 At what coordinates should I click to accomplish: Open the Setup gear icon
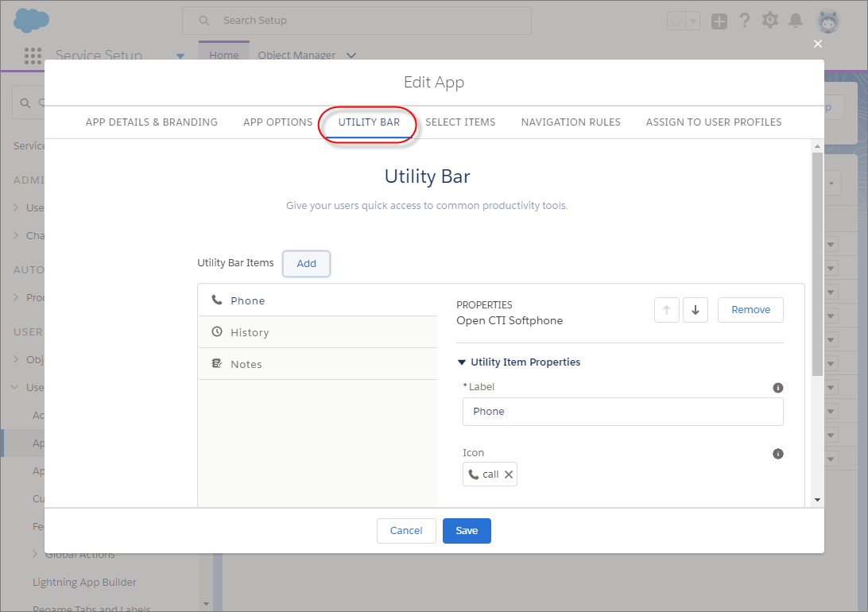point(770,21)
